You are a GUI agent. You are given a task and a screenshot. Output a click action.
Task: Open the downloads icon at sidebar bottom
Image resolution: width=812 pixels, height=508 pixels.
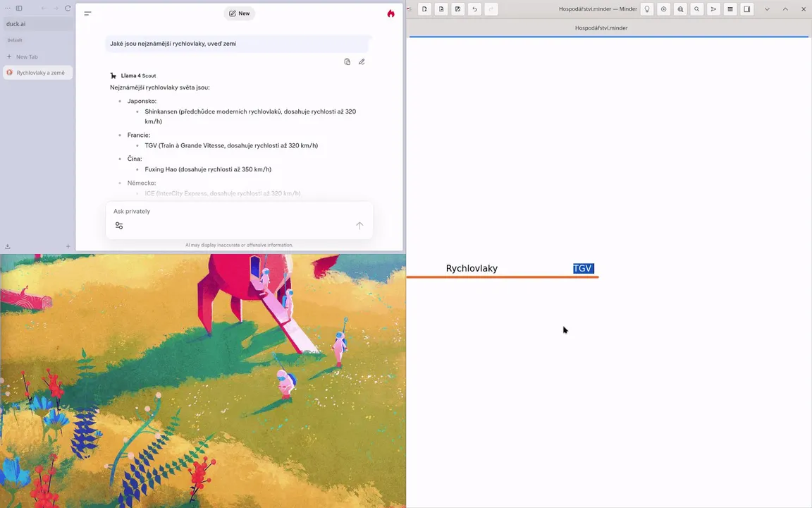(8, 247)
